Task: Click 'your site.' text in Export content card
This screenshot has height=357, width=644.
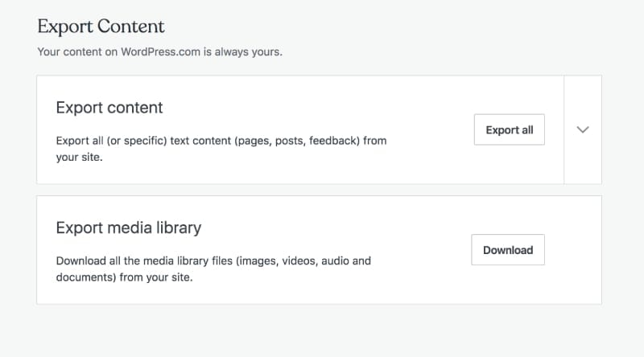Action: click(x=80, y=158)
